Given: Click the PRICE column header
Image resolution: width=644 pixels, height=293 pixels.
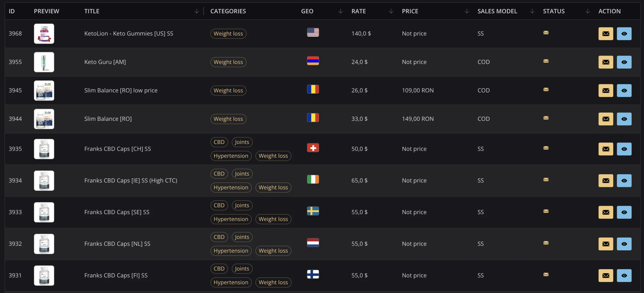Looking at the screenshot, I should point(410,11).
